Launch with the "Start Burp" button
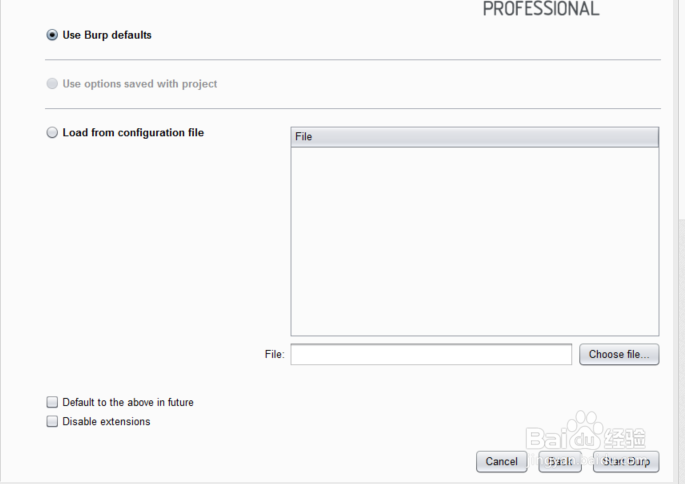Image resolution: width=685 pixels, height=484 pixels. pyautogui.click(x=626, y=461)
